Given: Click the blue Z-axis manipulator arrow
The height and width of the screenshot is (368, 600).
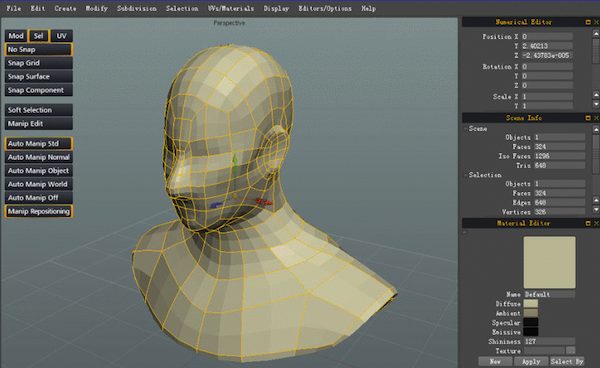Looking at the screenshot, I should tap(216, 205).
